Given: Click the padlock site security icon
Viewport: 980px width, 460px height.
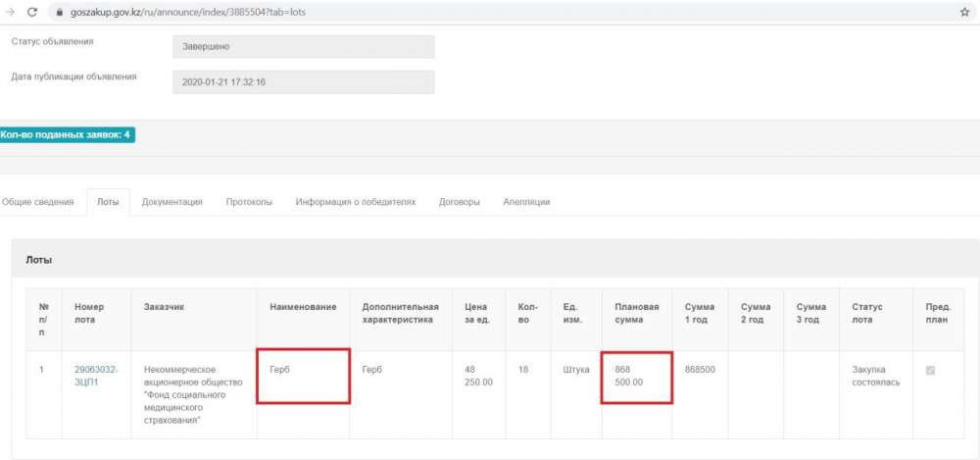Looking at the screenshot, I should [x=59, y=13].
